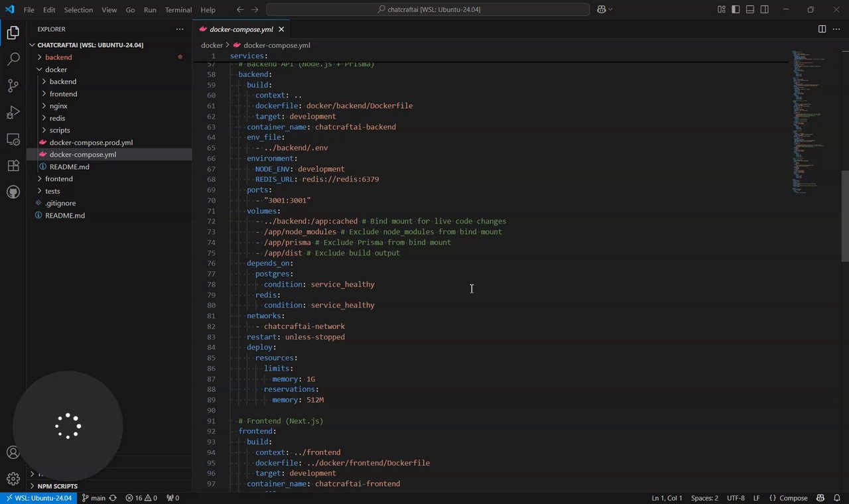The height and width of the screenshot is (504, 849).
Task: Click the Accounts icon
Action: coord(13,453)
